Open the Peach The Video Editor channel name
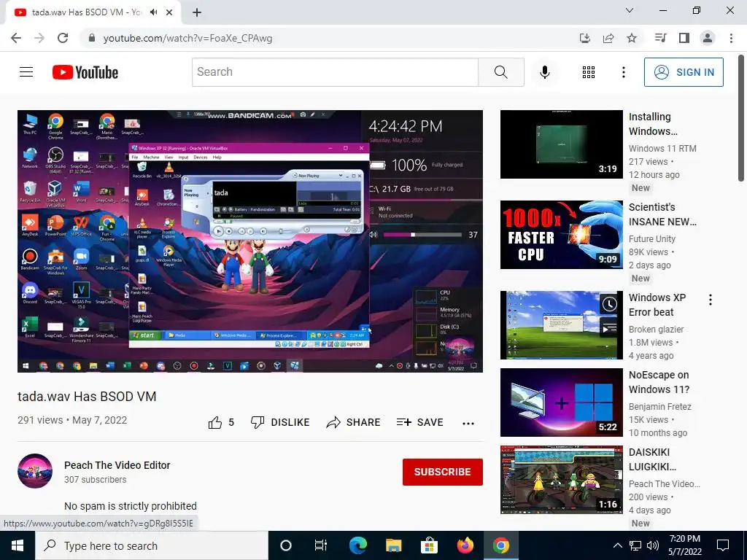The height and width of the screenshot is (560, 747). 117,465
